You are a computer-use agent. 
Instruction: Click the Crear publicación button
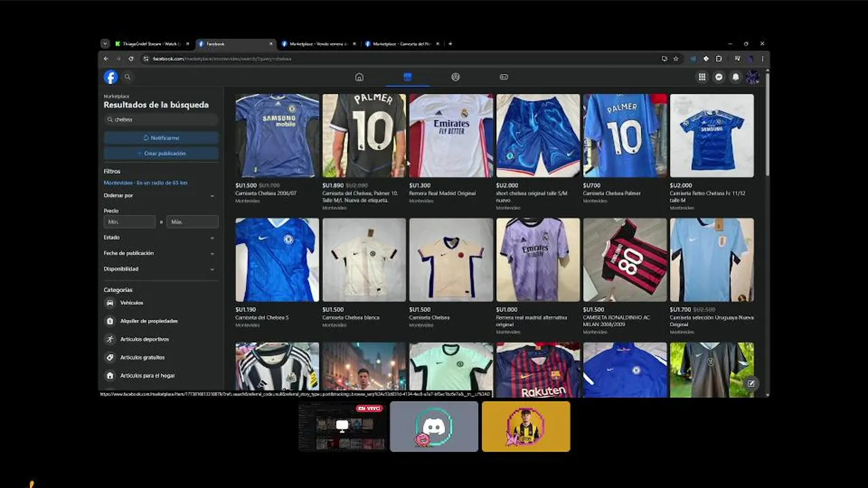tap(161, 153)
